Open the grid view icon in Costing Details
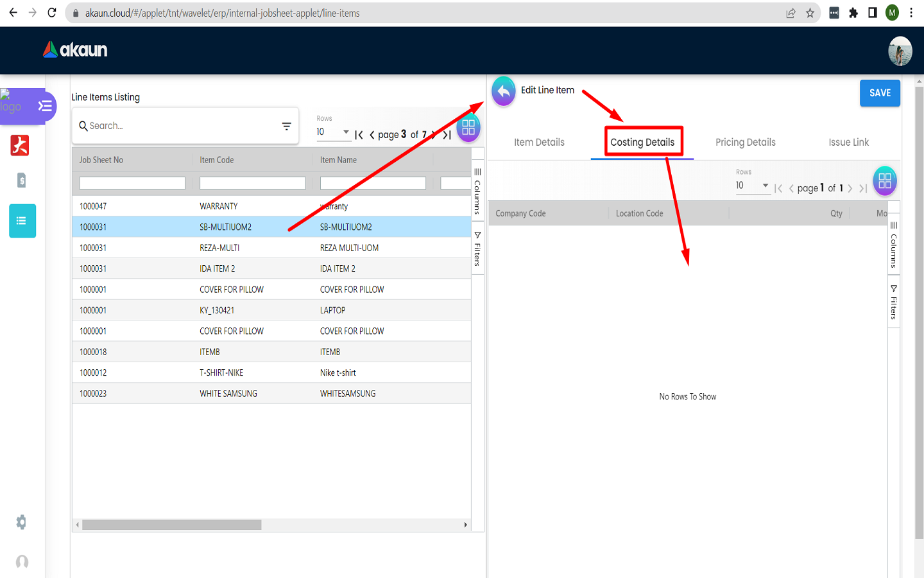924x578 pixels. pos(885,181)
